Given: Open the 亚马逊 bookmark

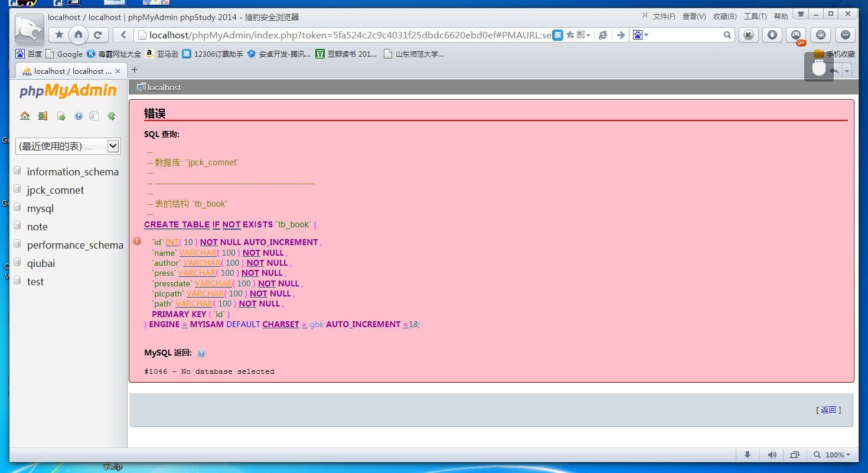Looking at the screenshot, I should pos(162,54).
